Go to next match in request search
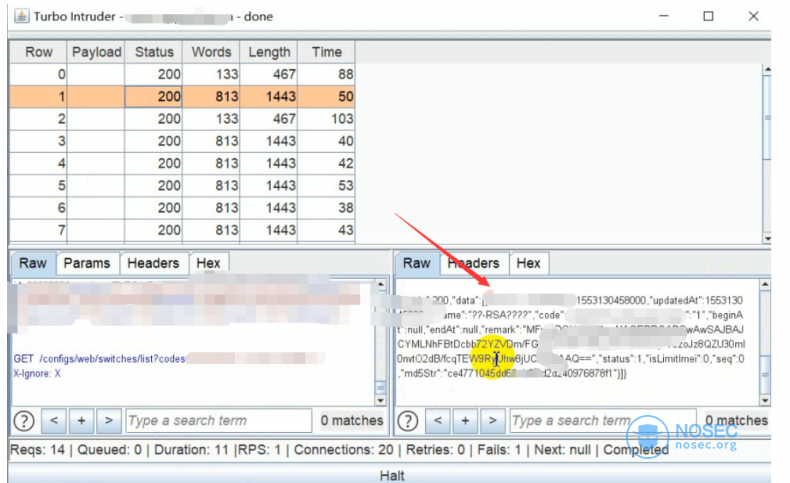The image size is (790, 483). tap(108, 421)
